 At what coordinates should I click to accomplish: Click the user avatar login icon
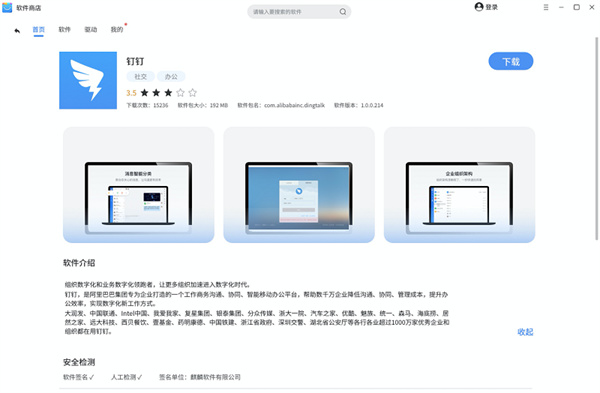click(x=479, y=7)
